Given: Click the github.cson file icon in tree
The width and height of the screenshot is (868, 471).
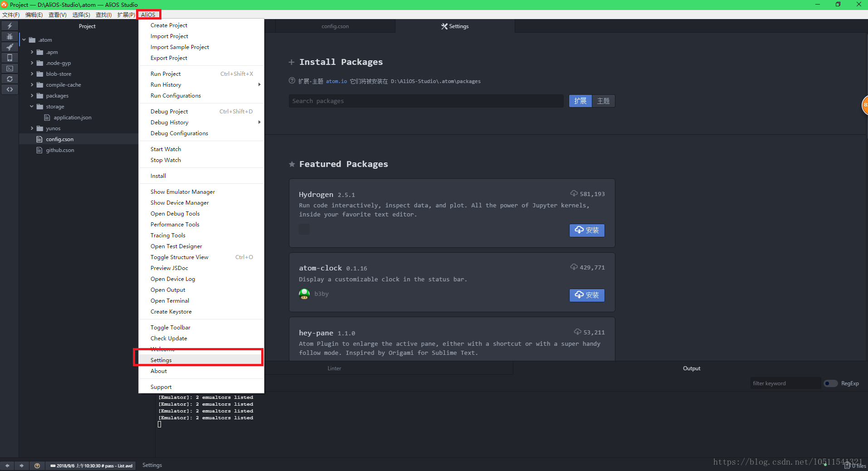Looking at the screenshot, I should coord(39,150).
